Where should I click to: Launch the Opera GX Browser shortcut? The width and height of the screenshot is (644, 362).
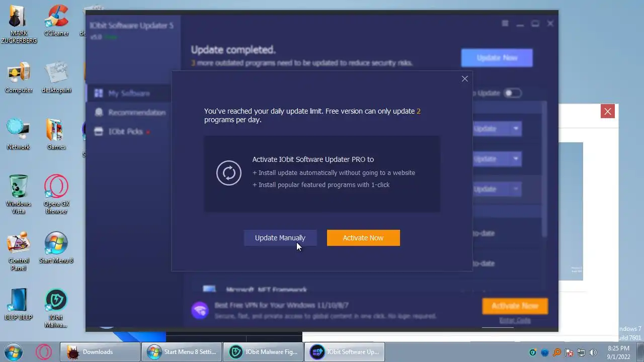pyautogui.click(x=56, y=195)
